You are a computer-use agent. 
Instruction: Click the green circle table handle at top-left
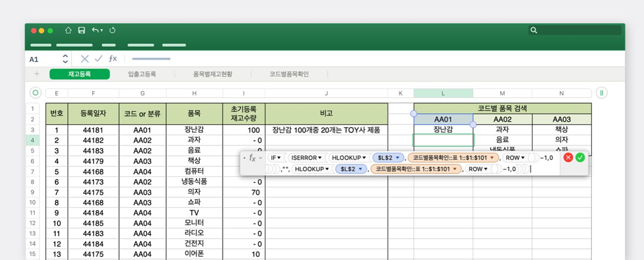pyautogui.click(x=35, y=93)
